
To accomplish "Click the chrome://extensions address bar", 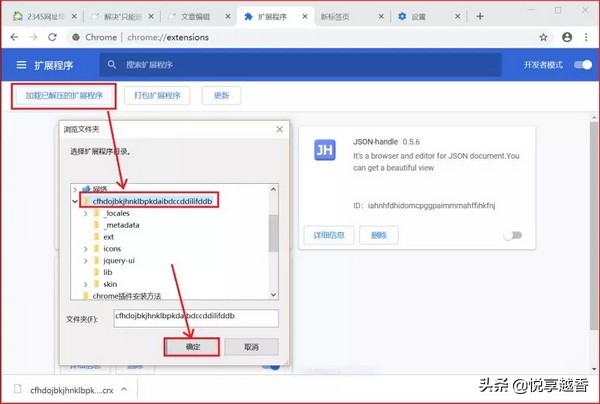I will click(308, 37).
